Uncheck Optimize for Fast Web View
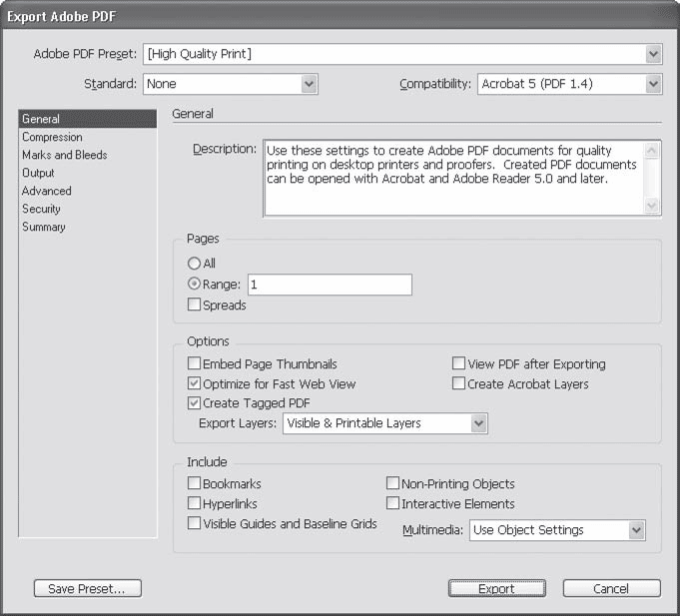 [195, 383]
